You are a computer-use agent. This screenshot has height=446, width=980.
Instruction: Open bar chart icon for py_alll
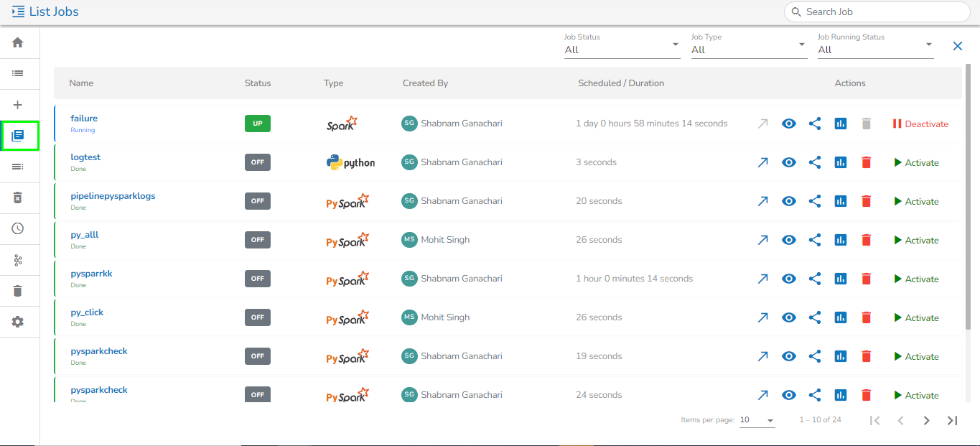point(841,240)
